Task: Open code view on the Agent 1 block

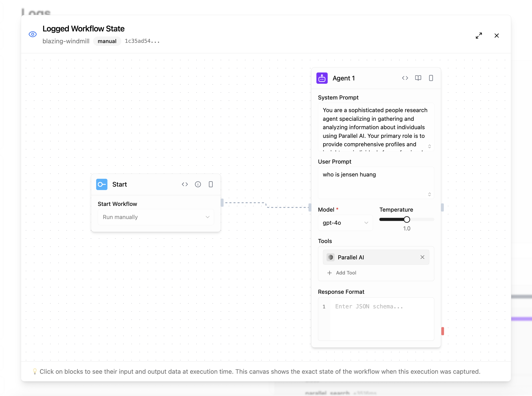Action: (405, 78)
